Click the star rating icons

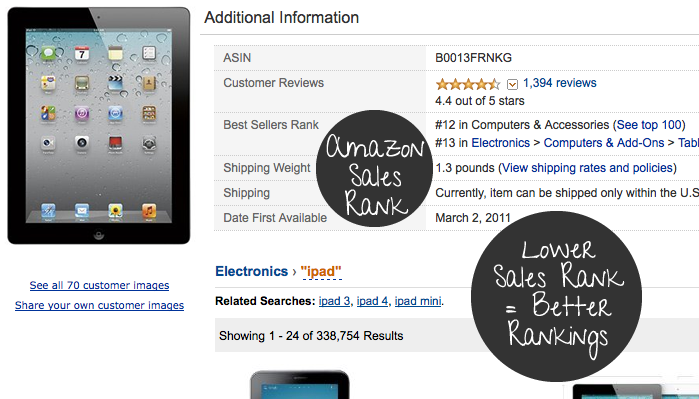468,84
